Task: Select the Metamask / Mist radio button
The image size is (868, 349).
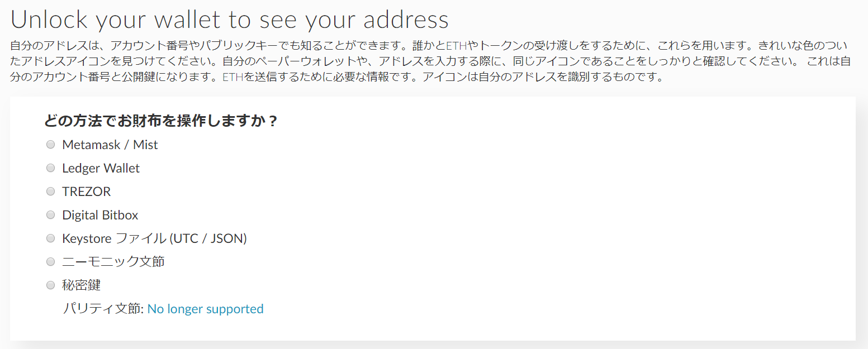Action: (51, 145)
